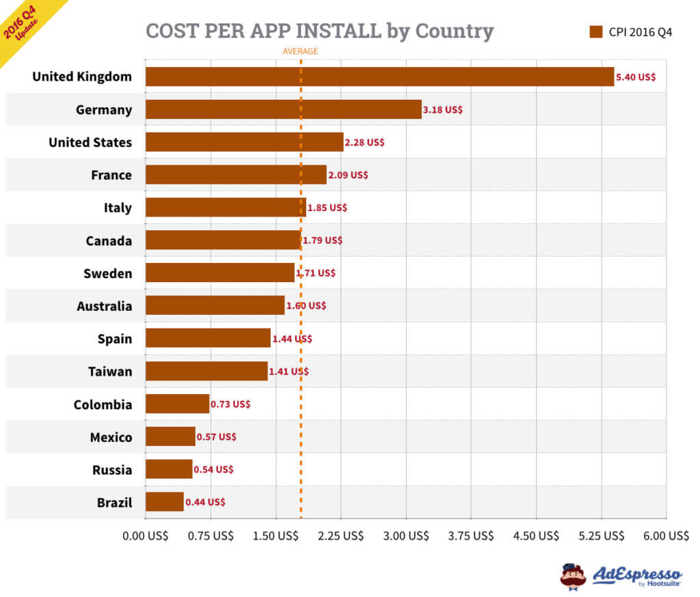Select the Mexico bar
Screen dimensions: 700x597
pyautogui.click(x=170, y=436)
